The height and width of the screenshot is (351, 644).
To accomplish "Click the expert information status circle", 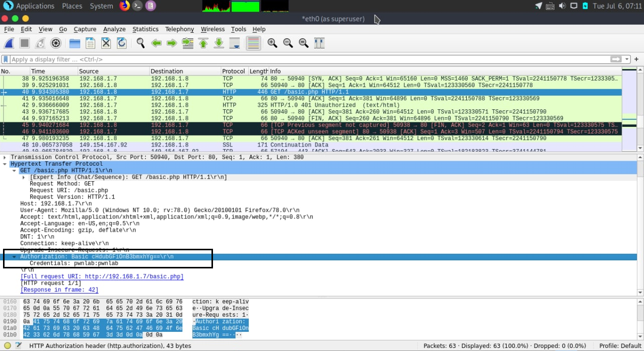I will click(x=7, y=346).
